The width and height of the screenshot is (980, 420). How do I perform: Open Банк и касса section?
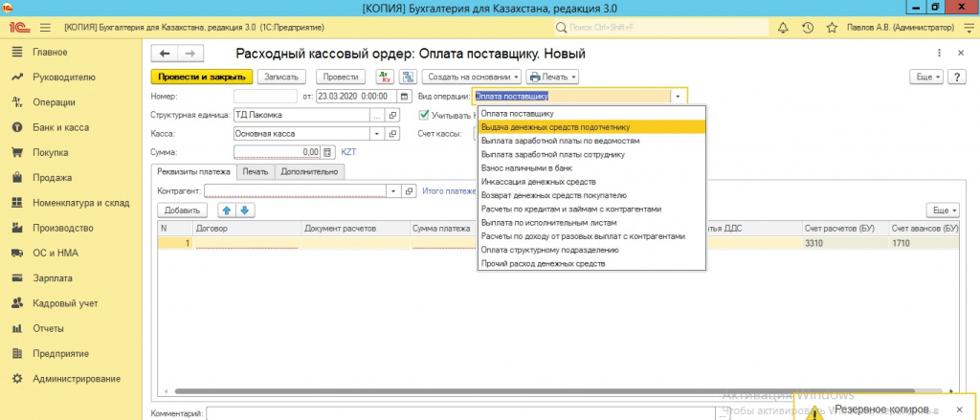coord(60,127)
